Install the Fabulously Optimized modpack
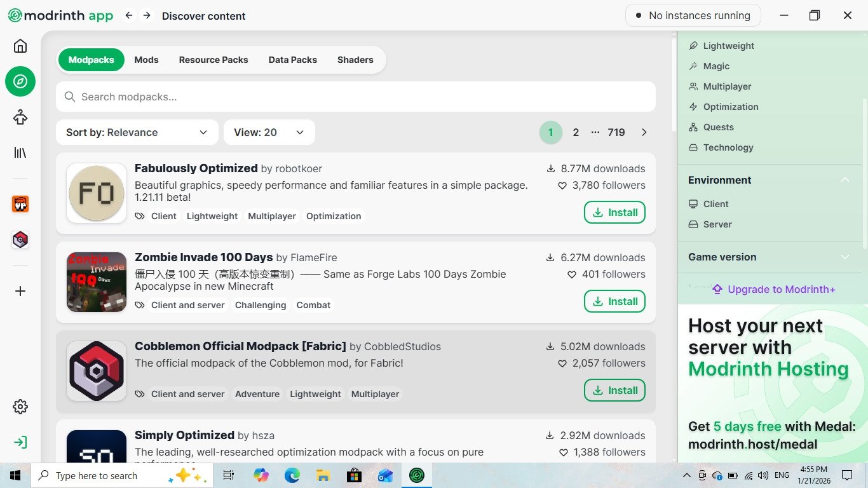Screen dimensions: 868x488 click(614, 212)
